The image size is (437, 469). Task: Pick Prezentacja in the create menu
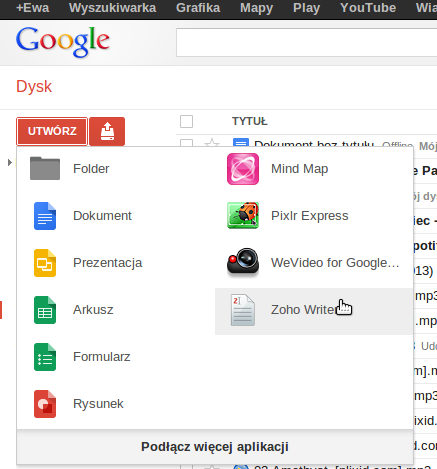(116, 263)
